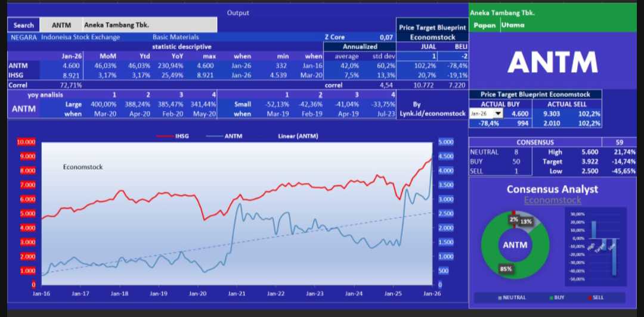Select the ACTUAL SELL header
This screenshot has width=644, height=317.
point(567,104)
